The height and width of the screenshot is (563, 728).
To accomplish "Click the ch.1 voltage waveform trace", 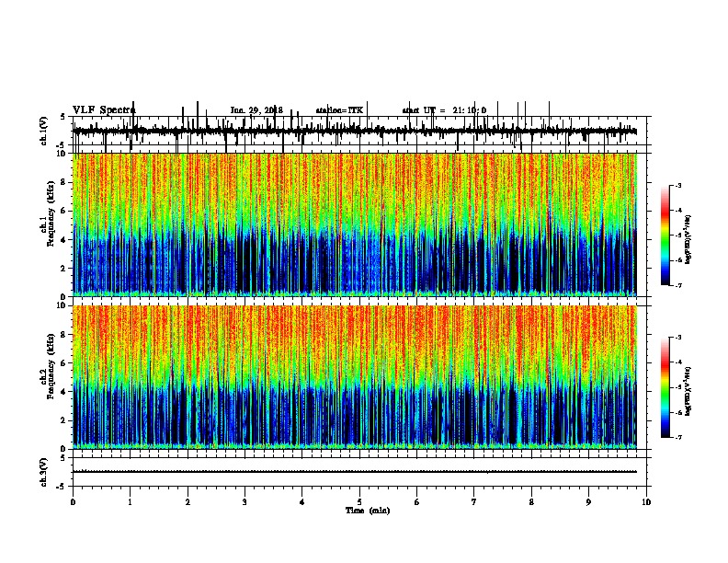I will [x=355, y=131].
